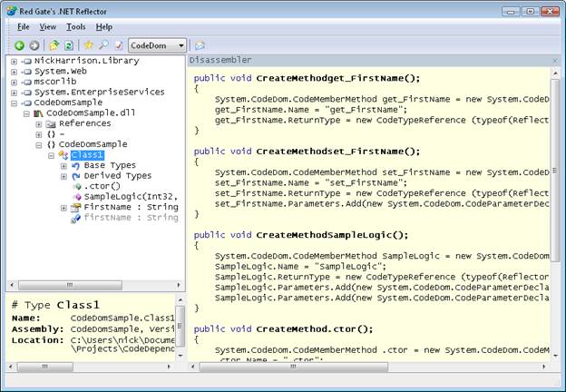This screenshot has width=566, height=392.
Task: Click the CodeDomSample.dll module icon
Action: (x=38, y=113)
